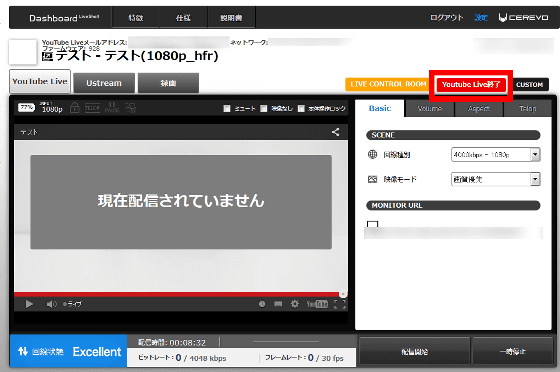560x372 pixels.
Task: Enter fullscreen in the video player
Action: [340, 304]
